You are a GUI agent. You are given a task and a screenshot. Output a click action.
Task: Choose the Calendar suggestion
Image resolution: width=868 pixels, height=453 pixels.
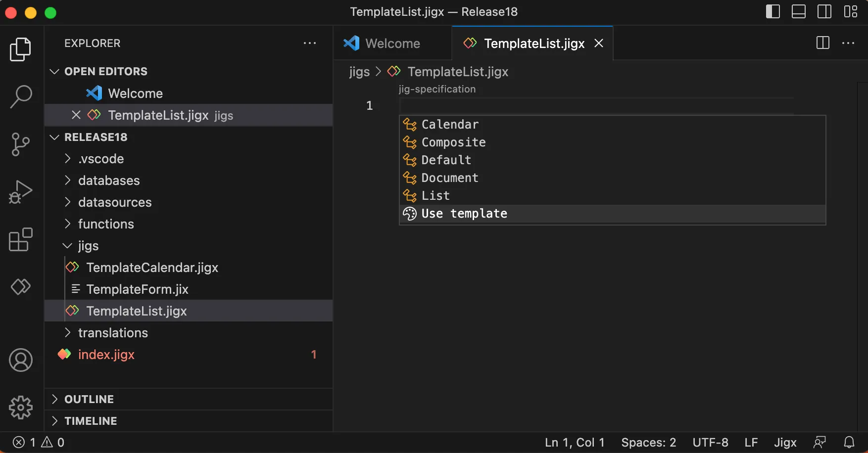613,125
